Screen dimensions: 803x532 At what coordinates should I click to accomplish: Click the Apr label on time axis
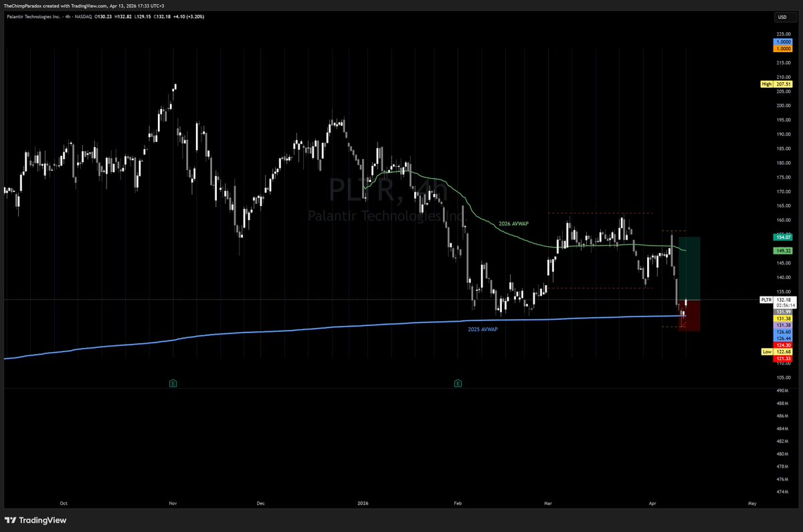[652, 503]
